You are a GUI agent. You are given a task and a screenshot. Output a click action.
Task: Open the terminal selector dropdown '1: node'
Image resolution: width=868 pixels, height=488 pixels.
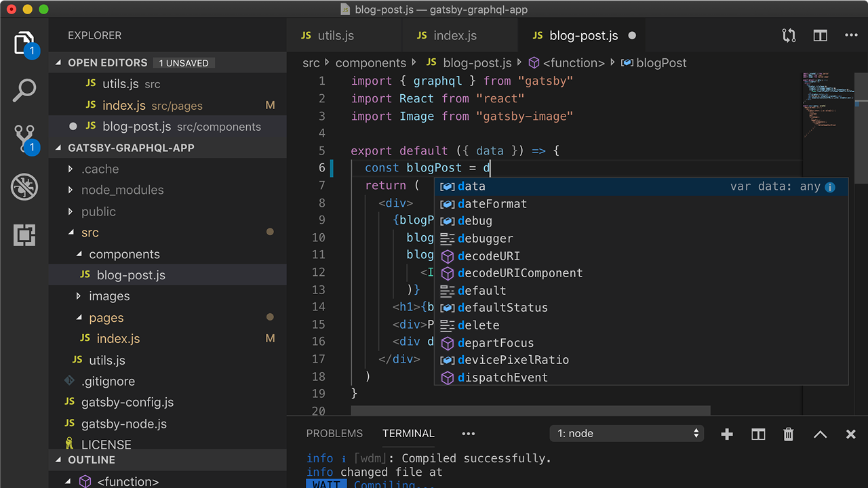click(x=627, y=434)
